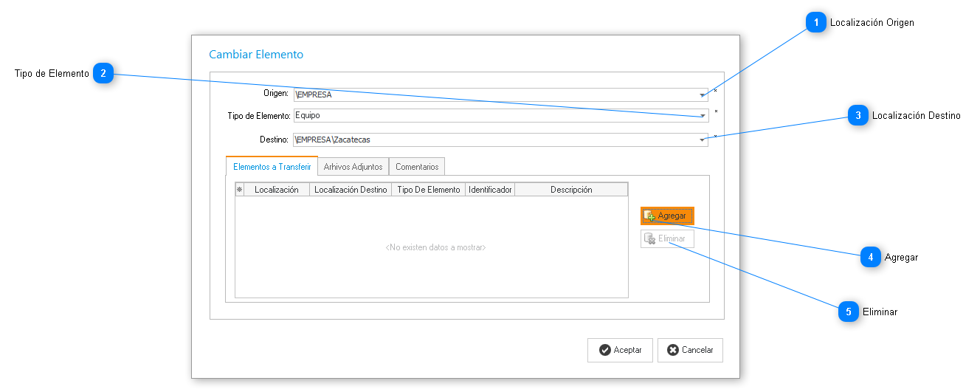Open the Tipo de Elemento dropdown arrow
The height and width of the screenshot is (392, 980).
(x=702, y=116)
